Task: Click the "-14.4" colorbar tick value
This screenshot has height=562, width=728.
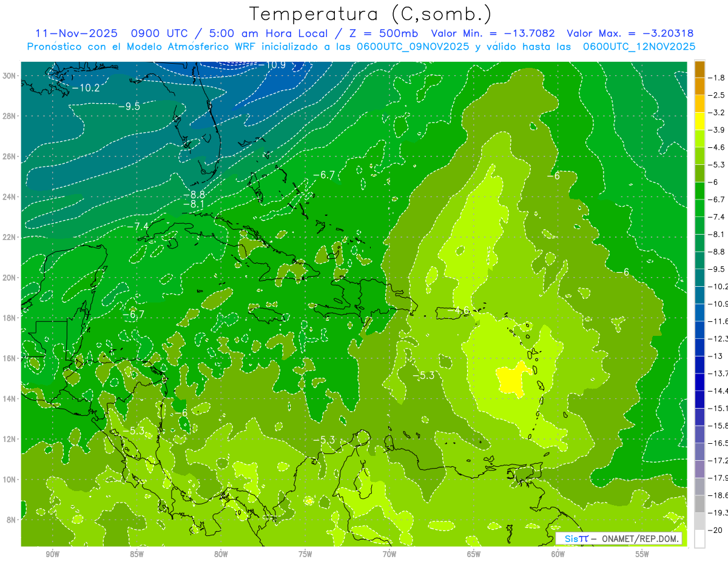Action: (x=718, y=390)
